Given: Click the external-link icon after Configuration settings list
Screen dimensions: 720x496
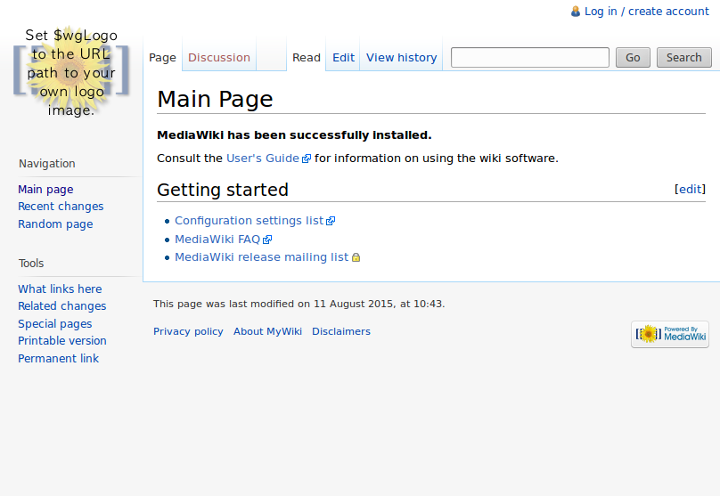Looking at the screenshot, I should pos(330,221).
